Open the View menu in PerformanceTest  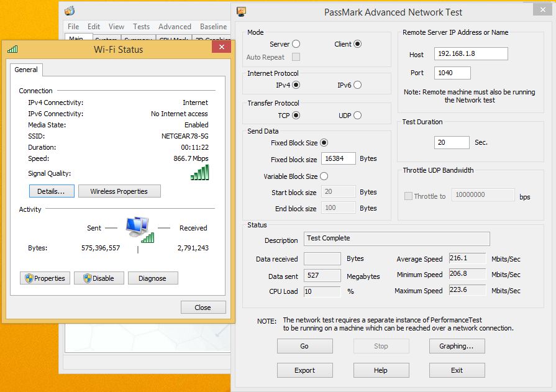116,27
